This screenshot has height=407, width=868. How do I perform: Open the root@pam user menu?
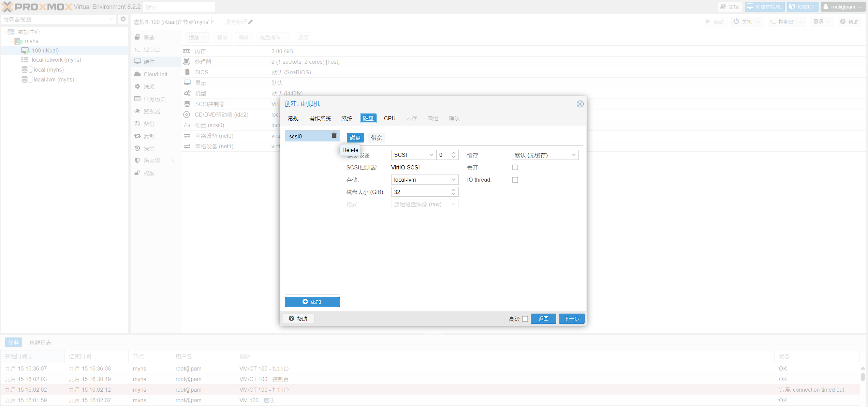(x=843, y=7)
